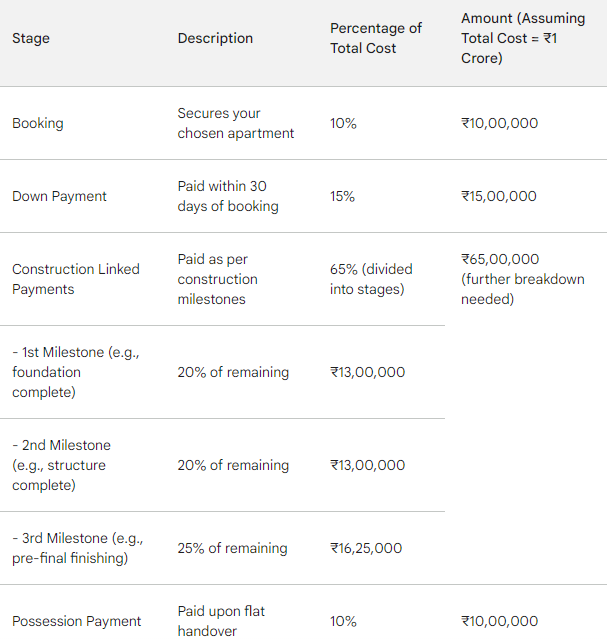Click the 15% percentage cell
The image size is (607, 640).
tap(342, 196)
